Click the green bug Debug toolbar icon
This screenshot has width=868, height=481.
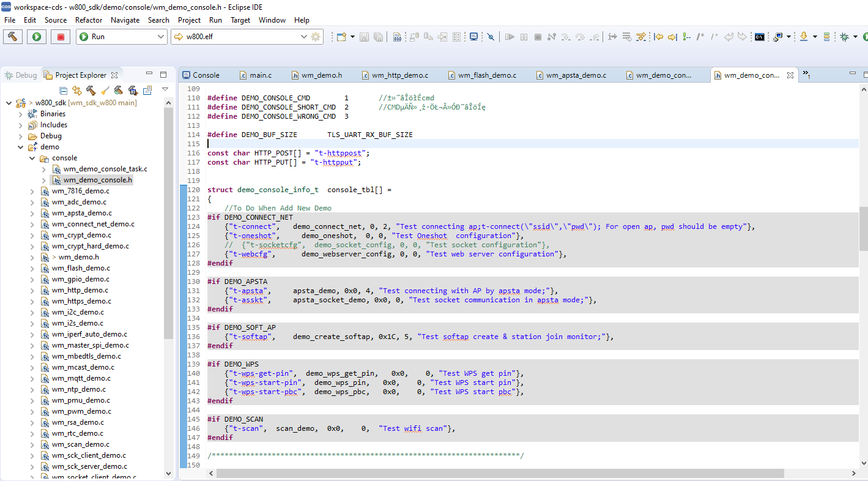click(844, 37)
